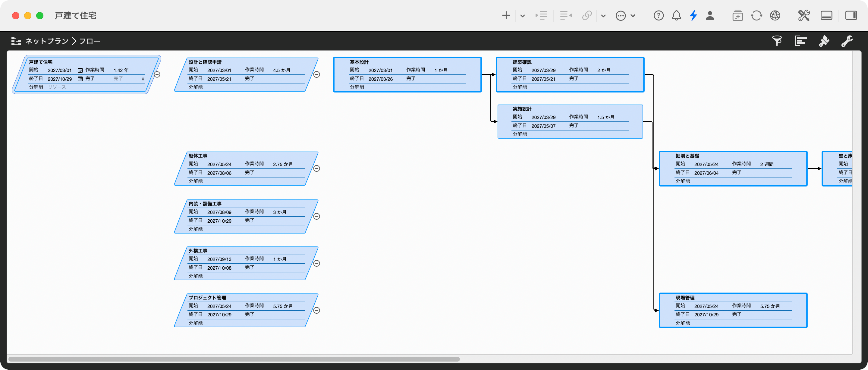Click the plus add-item toolbar icon
Screen dimensions: 868x370
click(506, 15)
